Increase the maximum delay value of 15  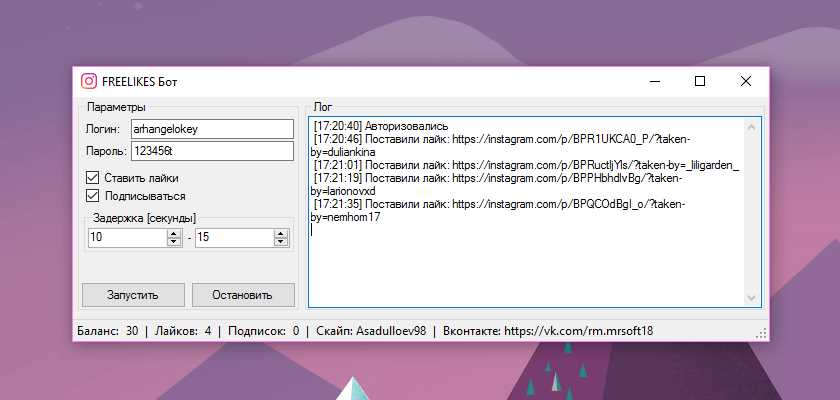[281, 234]
